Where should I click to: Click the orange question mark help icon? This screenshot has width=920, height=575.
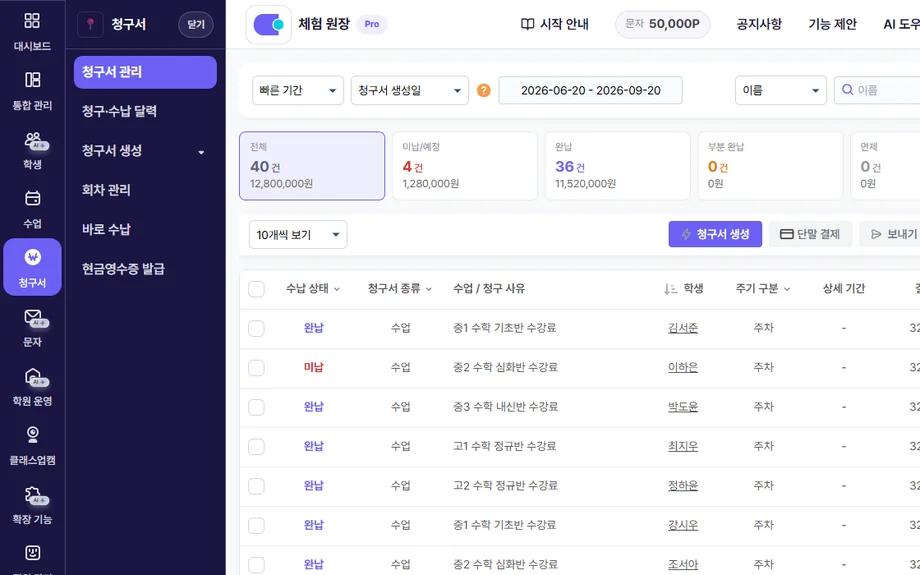click(x=483, y=90)
